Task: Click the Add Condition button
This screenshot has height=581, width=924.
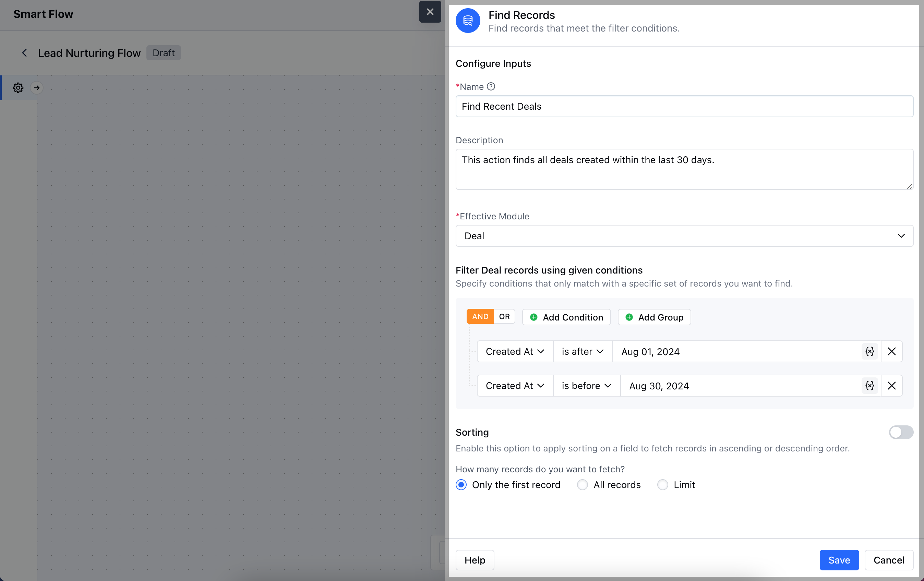Action: click(566, 317)
